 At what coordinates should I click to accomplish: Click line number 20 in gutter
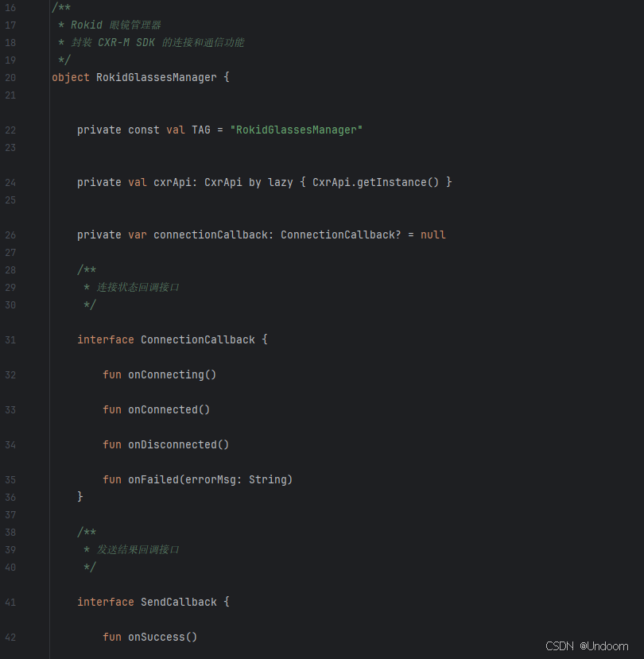click(10, 78)
